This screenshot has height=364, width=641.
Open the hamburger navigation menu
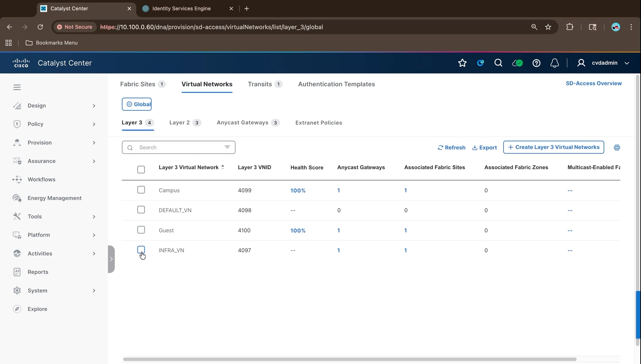[17, 87]
